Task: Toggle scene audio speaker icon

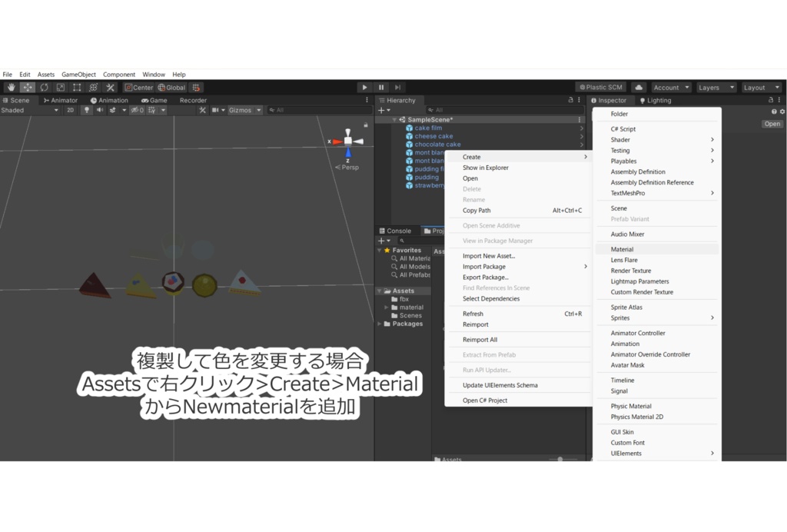Action: pos(100,110)
